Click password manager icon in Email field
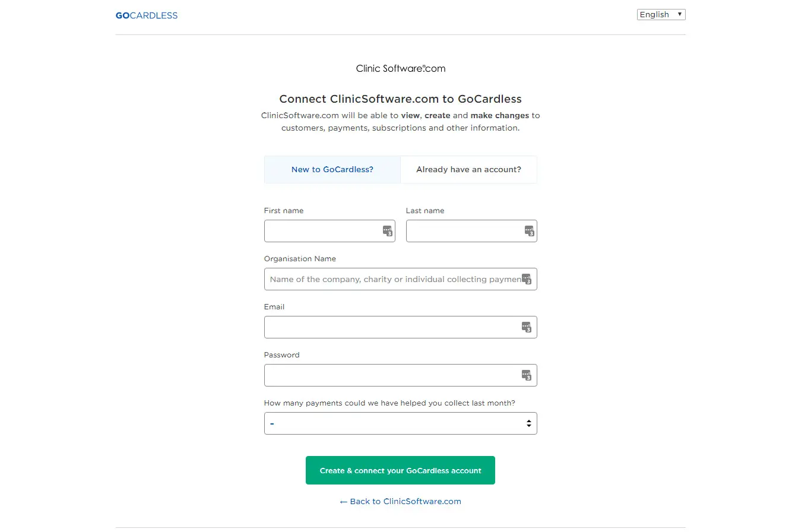This screenshot has height=532, width=811. (x=526, y=327)
